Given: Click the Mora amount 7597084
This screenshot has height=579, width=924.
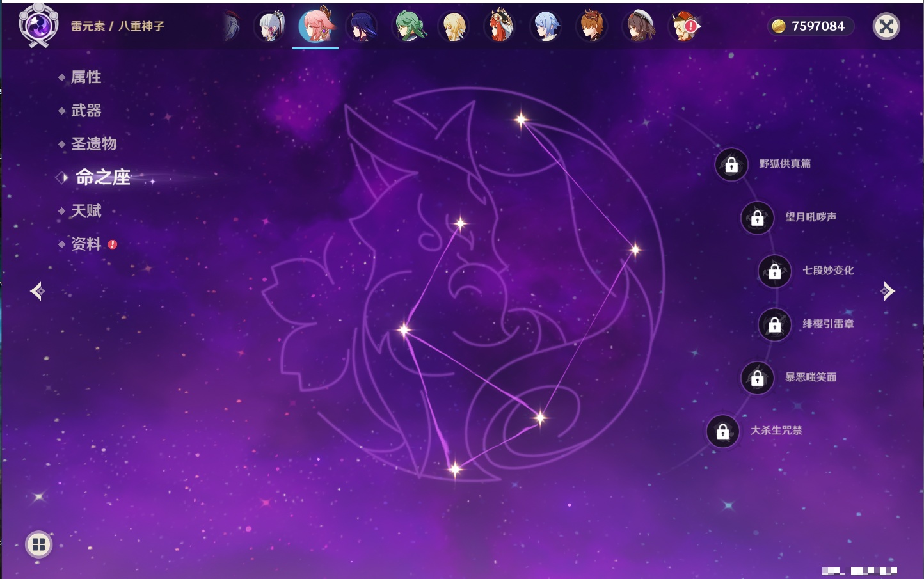Looking at the screenshot, I should (818, 26).
